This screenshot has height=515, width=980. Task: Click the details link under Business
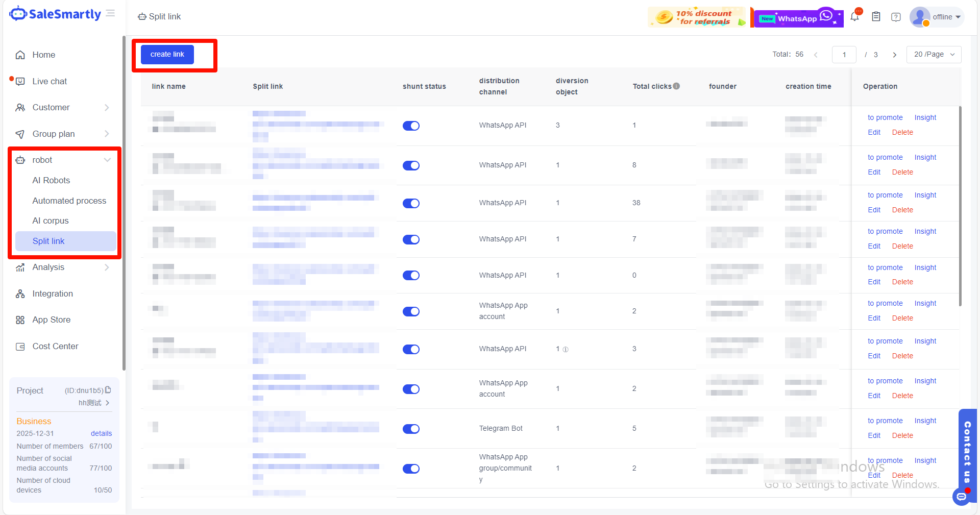pos(101,433)
